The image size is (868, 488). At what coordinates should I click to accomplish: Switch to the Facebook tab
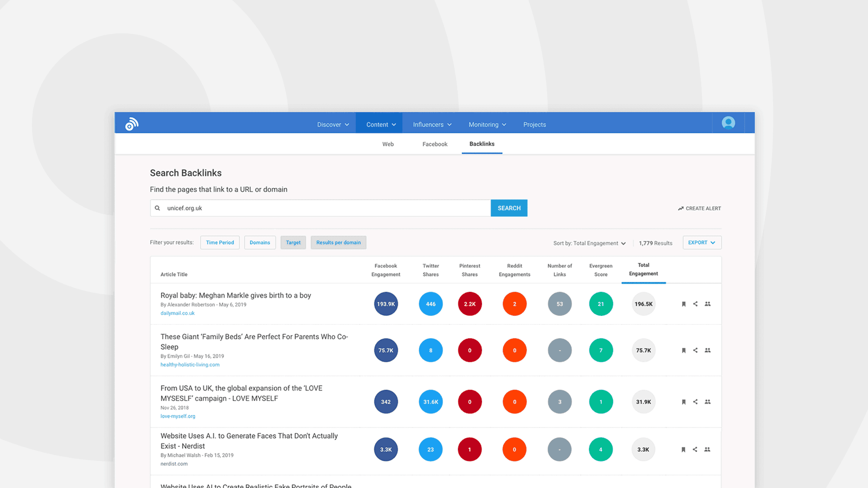click(x=435, y=144)
